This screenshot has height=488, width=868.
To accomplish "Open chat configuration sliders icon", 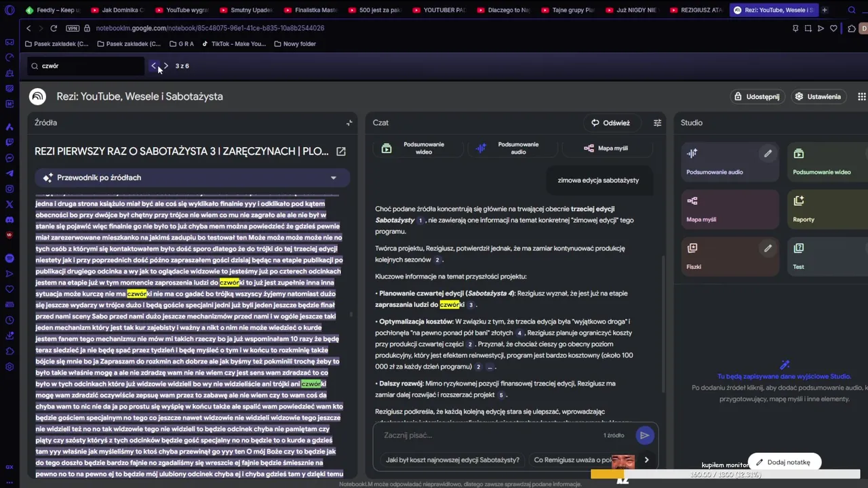I will (x=657, y=123).
